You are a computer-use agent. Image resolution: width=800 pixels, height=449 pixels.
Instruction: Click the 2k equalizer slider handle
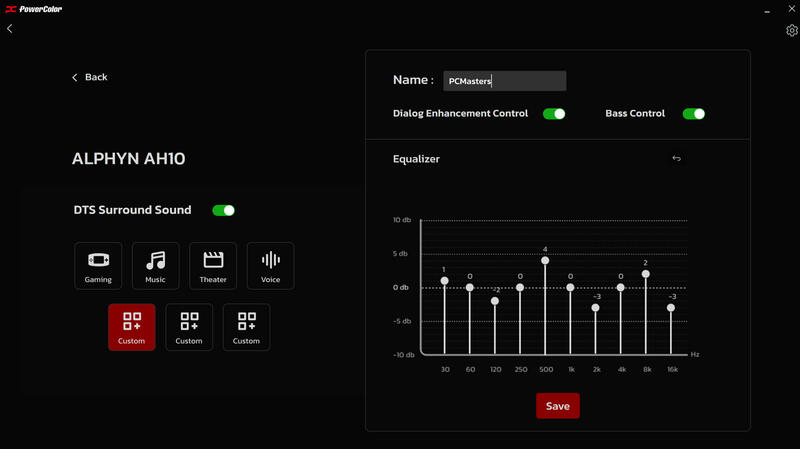(x=595, y=308)
